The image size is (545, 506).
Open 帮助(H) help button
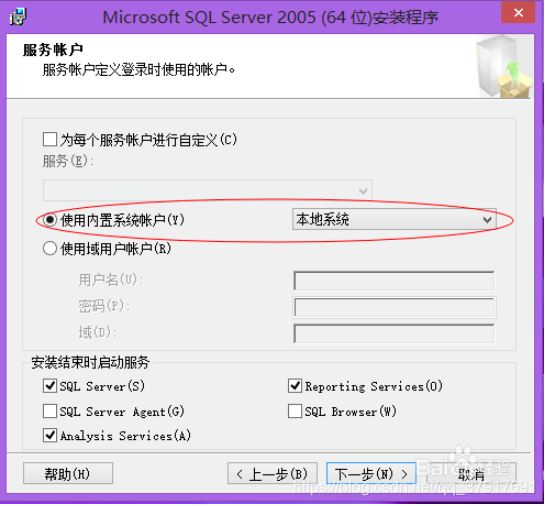(68, 473)
